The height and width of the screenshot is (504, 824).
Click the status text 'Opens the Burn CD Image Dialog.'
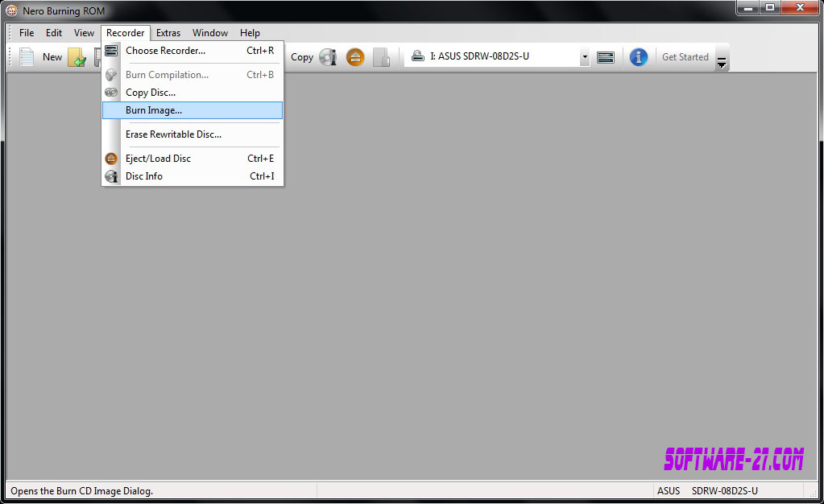pos(82,491)
